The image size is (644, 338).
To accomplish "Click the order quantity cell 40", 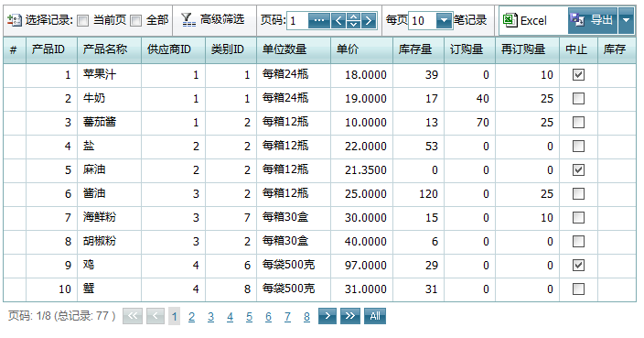I will pos(470,99).
